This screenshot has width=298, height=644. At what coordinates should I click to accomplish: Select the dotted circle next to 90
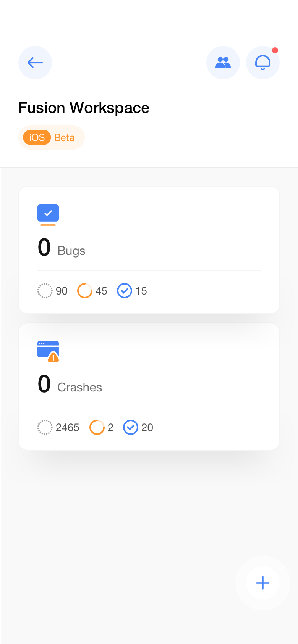click(x=45, y=291)
